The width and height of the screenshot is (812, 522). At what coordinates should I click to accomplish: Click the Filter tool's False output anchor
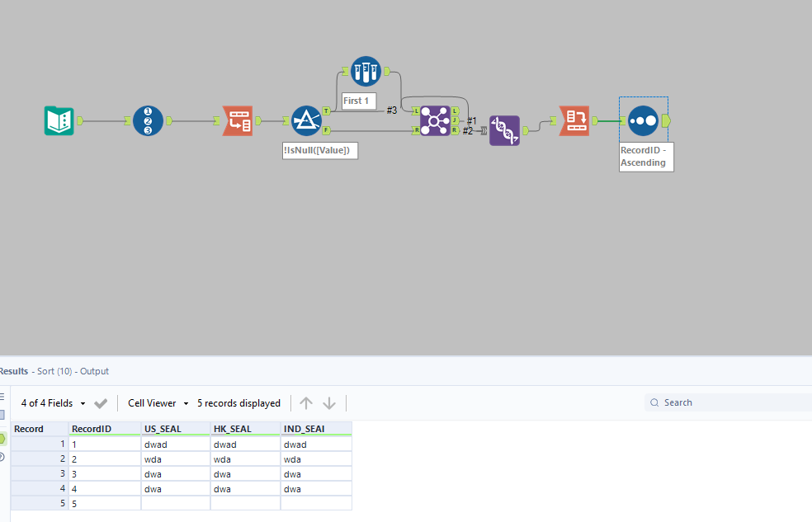(326, 130)
